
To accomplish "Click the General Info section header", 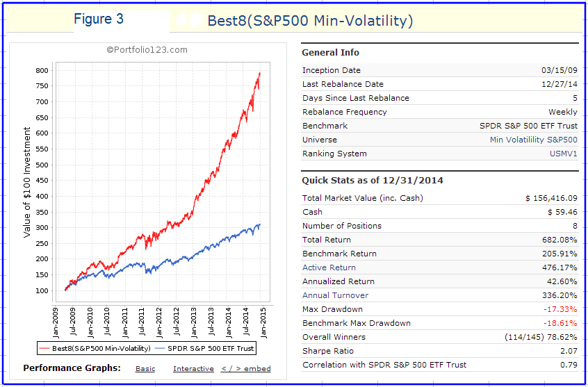I will click(330, 53).
